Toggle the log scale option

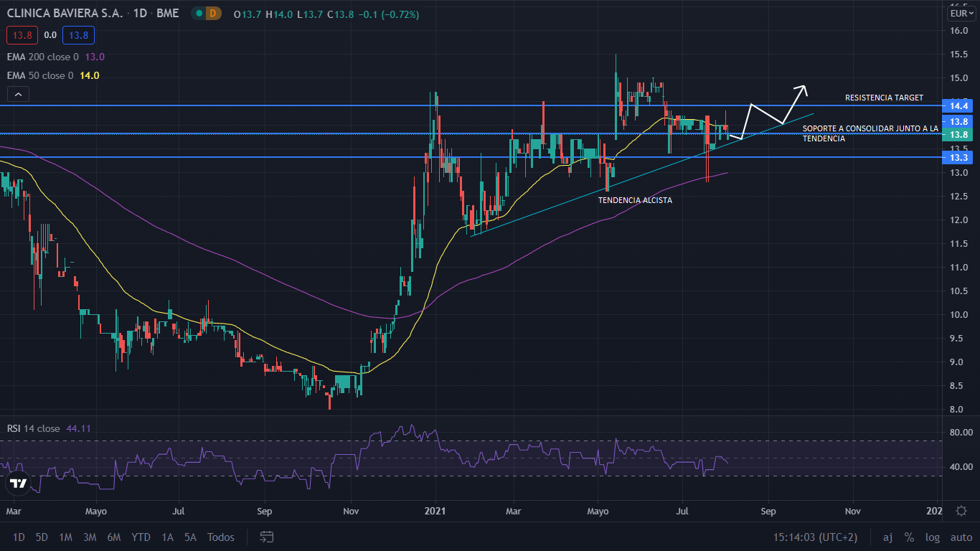click(932, 537)
